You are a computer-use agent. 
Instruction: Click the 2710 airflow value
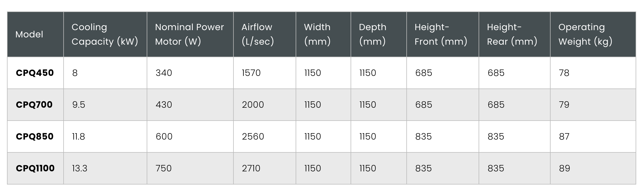(x=251, y=168)
